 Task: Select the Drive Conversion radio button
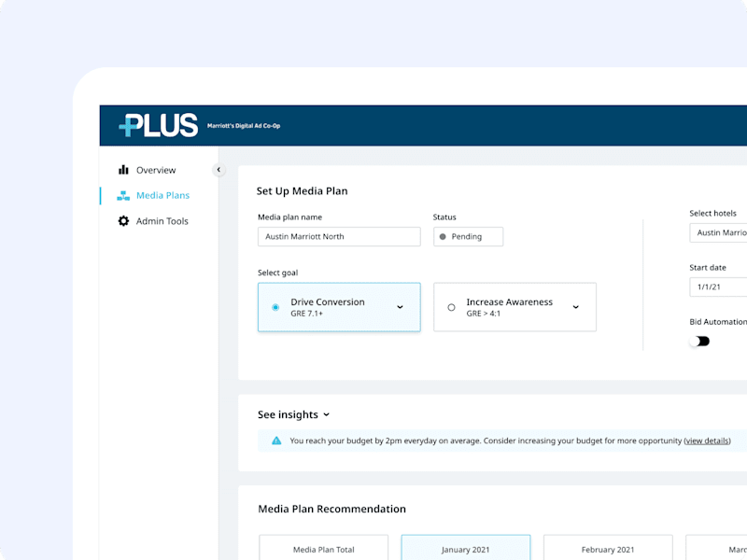tap(275, 307)
